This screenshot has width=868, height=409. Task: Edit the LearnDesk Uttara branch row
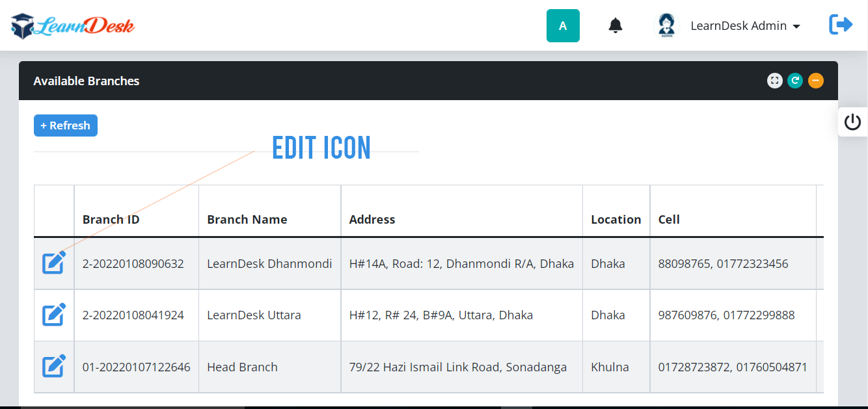coord(54,315)
